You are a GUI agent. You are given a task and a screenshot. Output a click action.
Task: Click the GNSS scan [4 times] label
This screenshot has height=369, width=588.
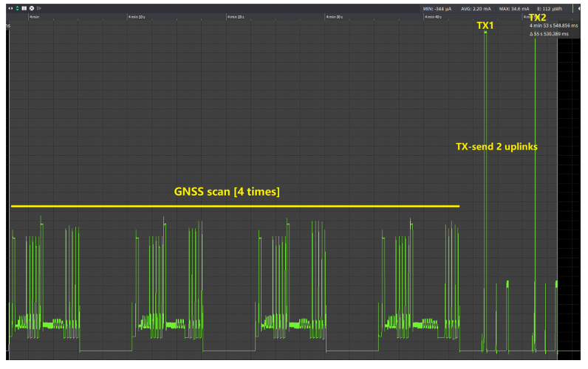pos(227,192)
